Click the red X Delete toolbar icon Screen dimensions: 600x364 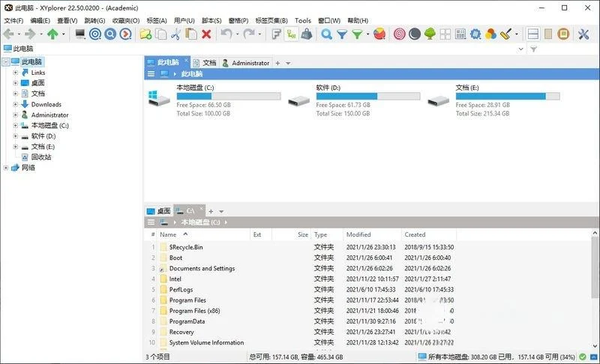pyautogui.click(x=205, y=34)
